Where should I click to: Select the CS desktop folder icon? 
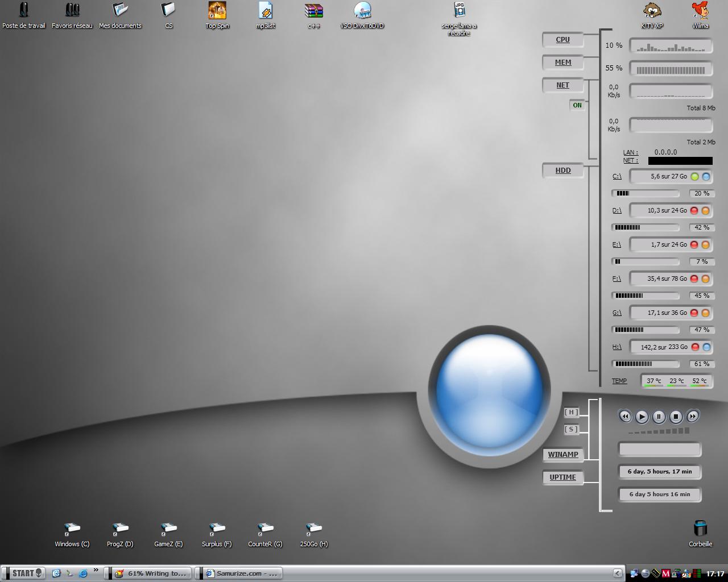(x=168, y=15)
